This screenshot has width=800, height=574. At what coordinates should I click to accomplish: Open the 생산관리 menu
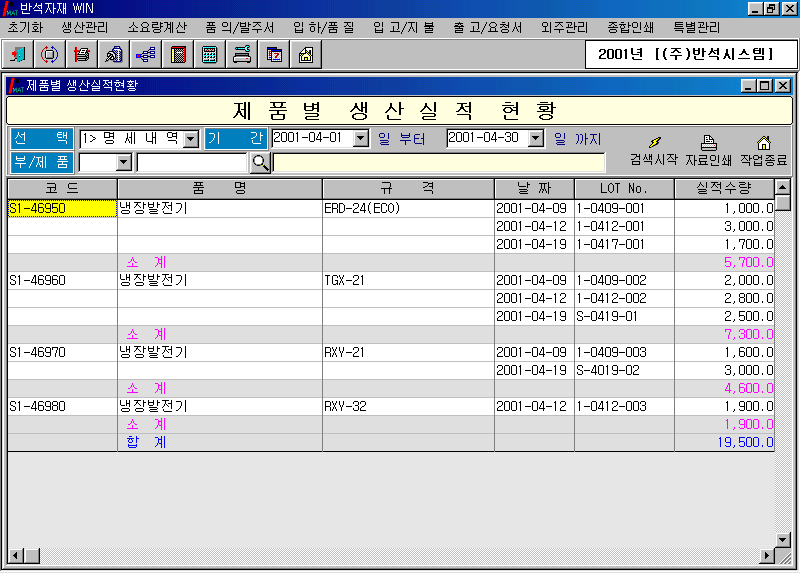point(84,28)
